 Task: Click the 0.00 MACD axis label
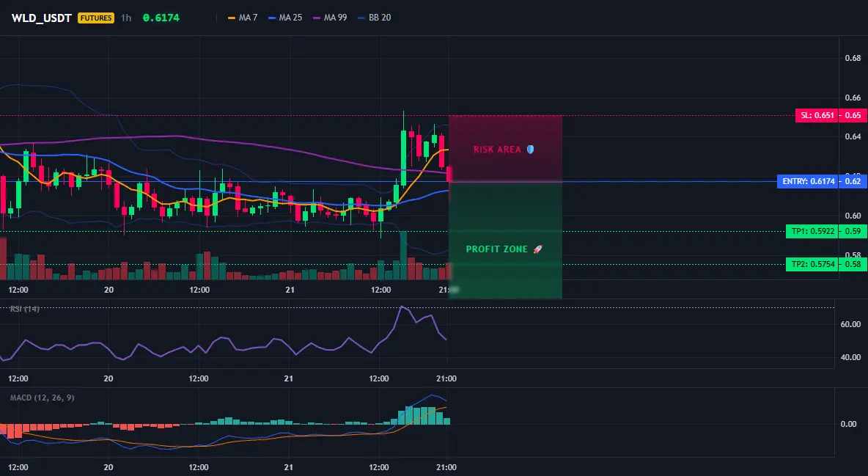tap(849, 424)
